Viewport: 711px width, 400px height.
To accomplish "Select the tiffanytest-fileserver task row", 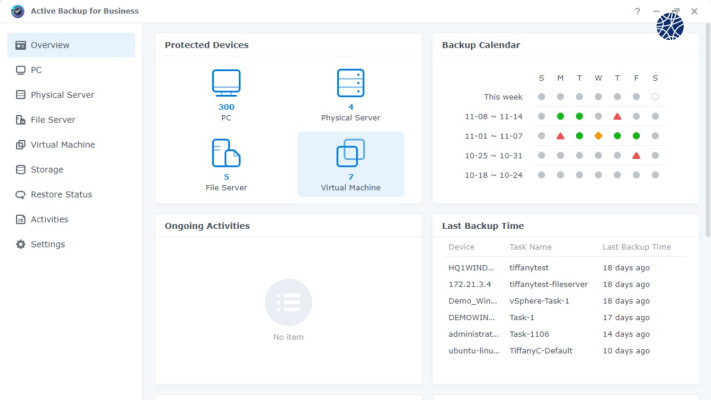I will (x=566, y=284).
